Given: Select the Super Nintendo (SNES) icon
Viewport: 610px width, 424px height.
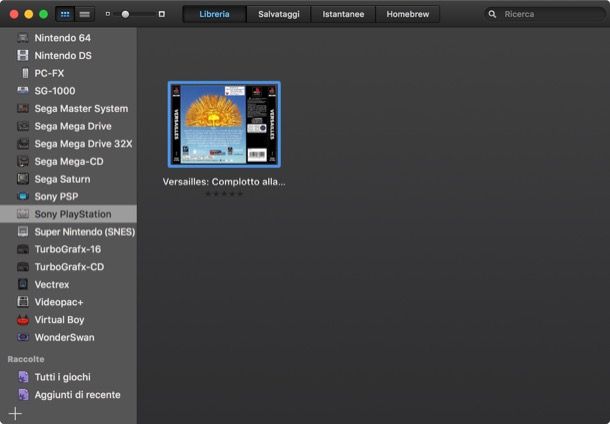Looking at the screenshot, I should click(23, 231).
